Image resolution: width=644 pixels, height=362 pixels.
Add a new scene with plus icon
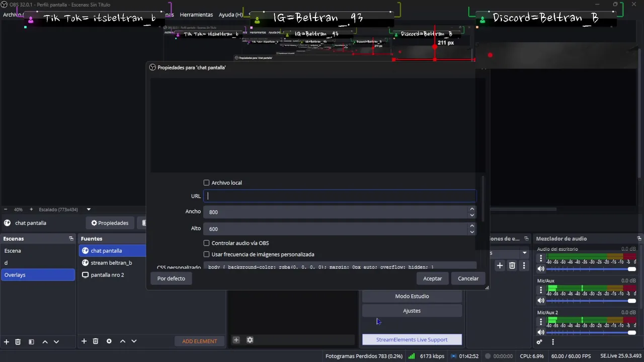pyautogui.click(x=7, y=342)
